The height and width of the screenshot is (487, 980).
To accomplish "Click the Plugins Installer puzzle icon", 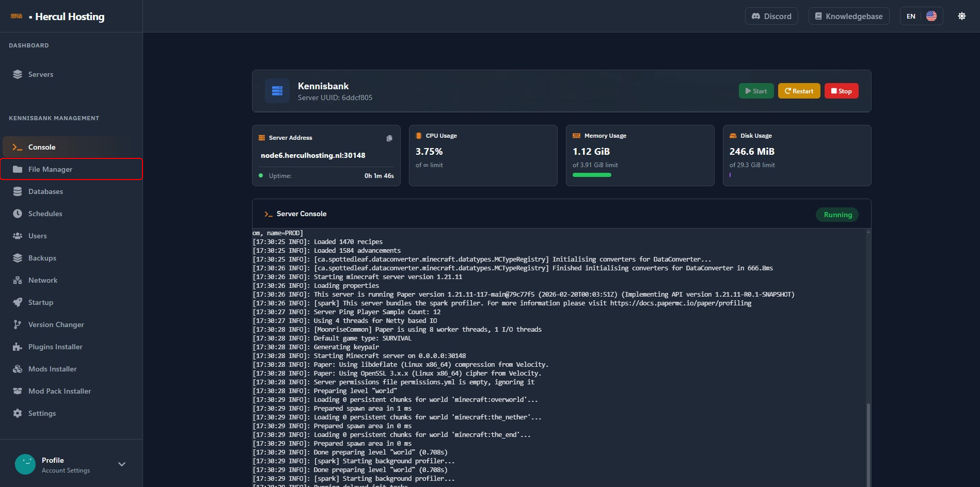I will coord(18,347).
